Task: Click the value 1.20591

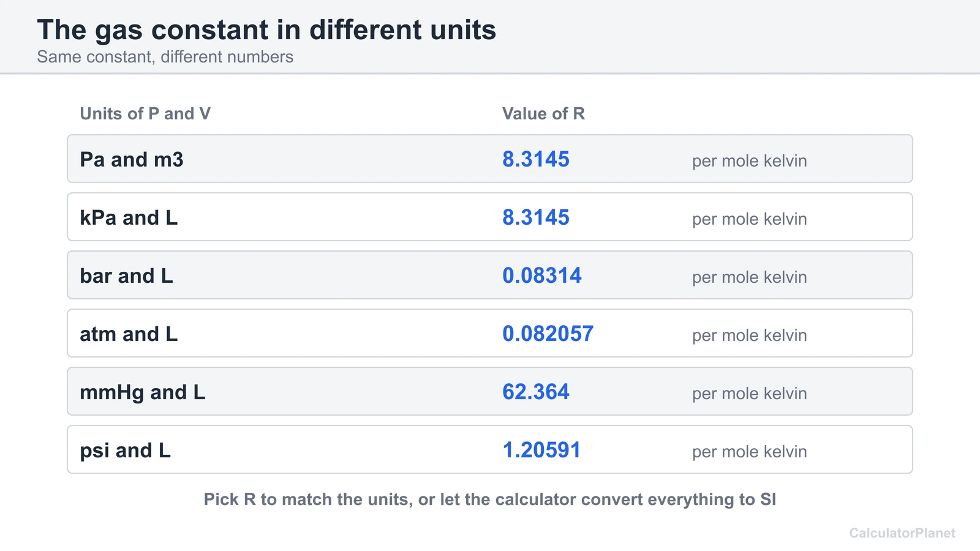Action: [x=541, y=450]
